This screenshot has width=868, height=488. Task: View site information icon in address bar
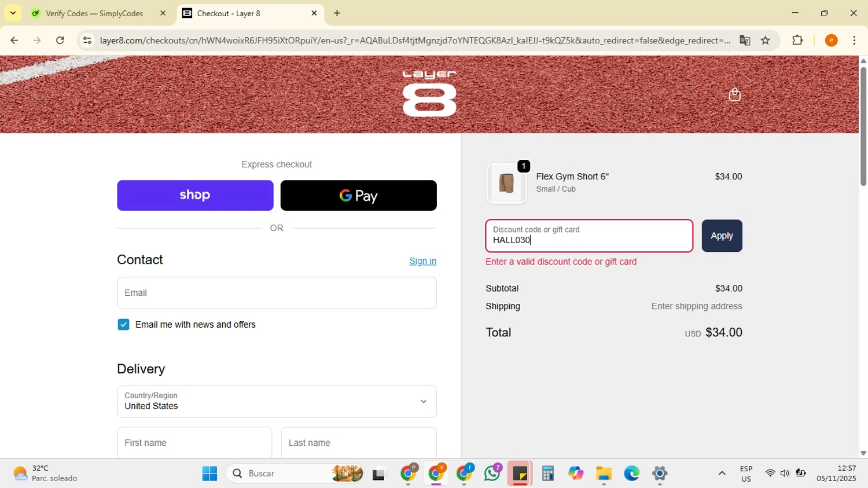(87, 41)
